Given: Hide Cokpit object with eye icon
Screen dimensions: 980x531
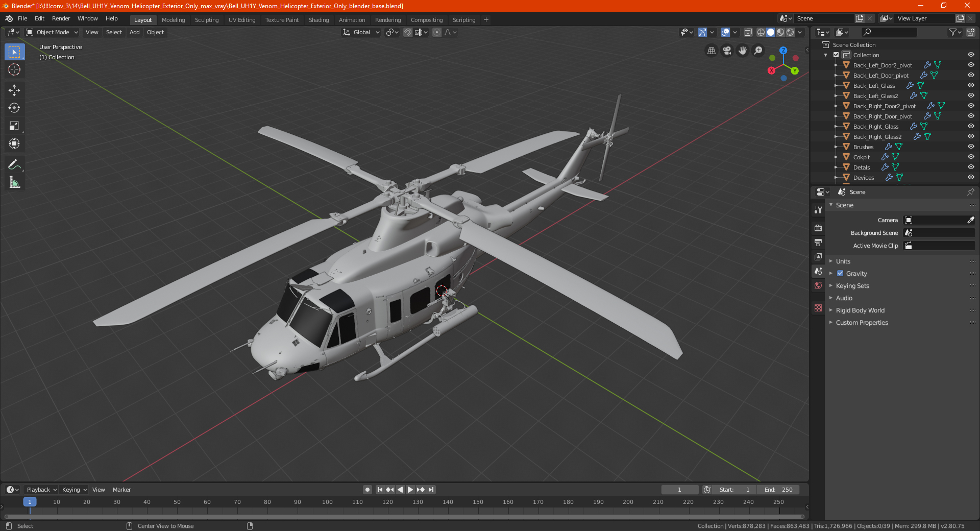Looking at the screenshot, I should point(971,157).
